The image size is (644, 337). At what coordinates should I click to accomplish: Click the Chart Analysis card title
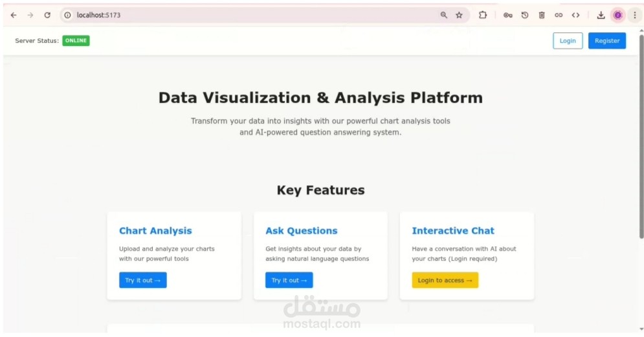155,231
